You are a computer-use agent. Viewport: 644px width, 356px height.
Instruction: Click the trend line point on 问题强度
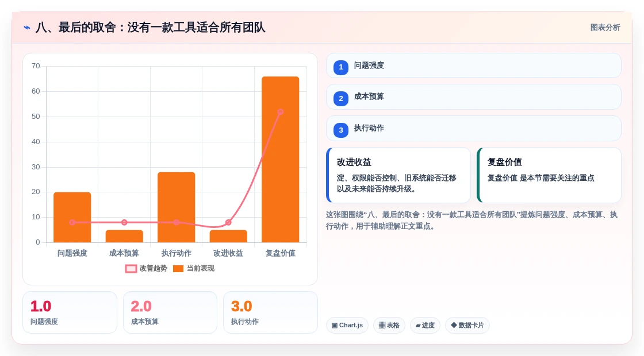[x=72, y=222]
